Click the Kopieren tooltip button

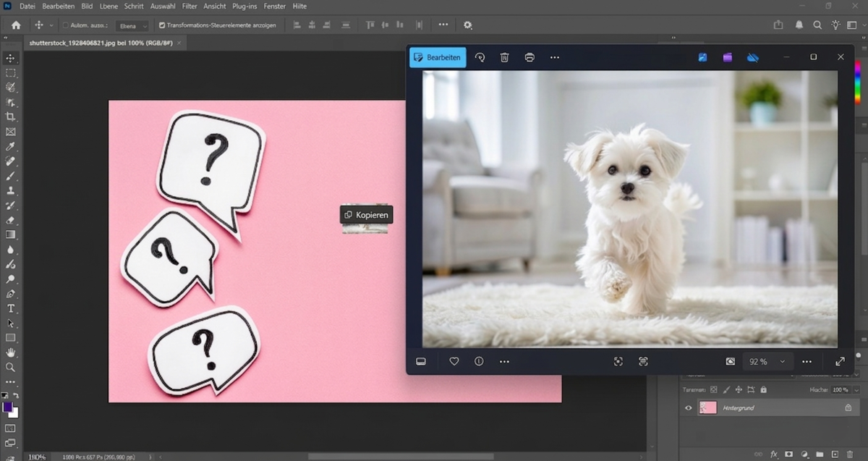click(x=367, y=215)
